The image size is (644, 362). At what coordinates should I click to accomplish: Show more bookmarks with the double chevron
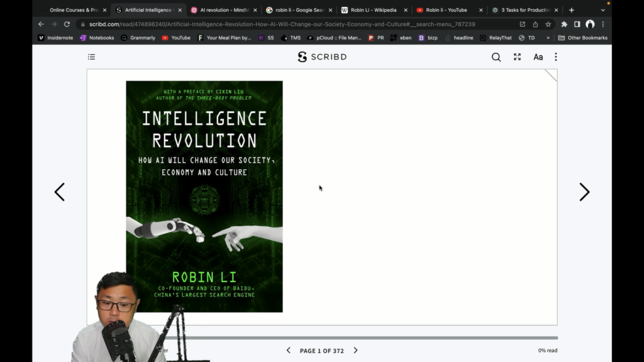(548, 38)
